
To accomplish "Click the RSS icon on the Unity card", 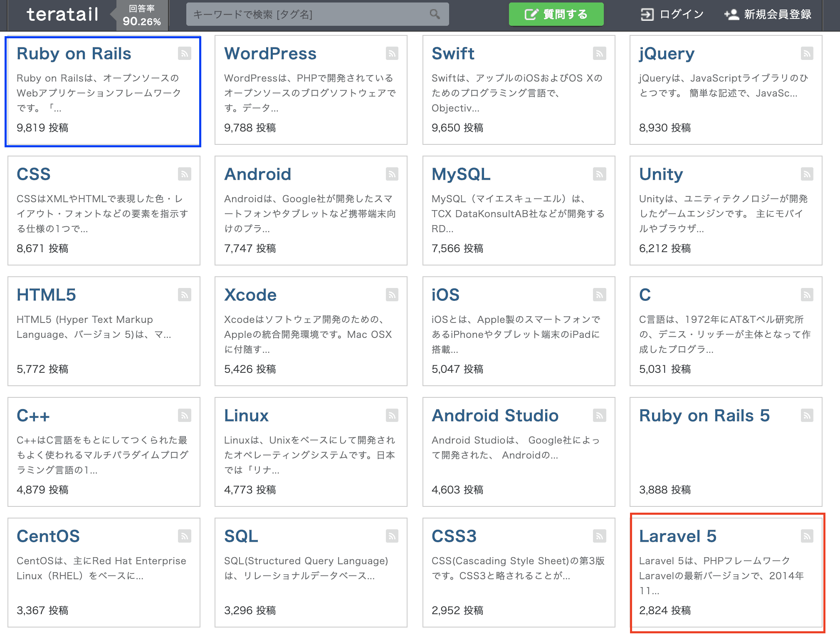I will 807,174.
